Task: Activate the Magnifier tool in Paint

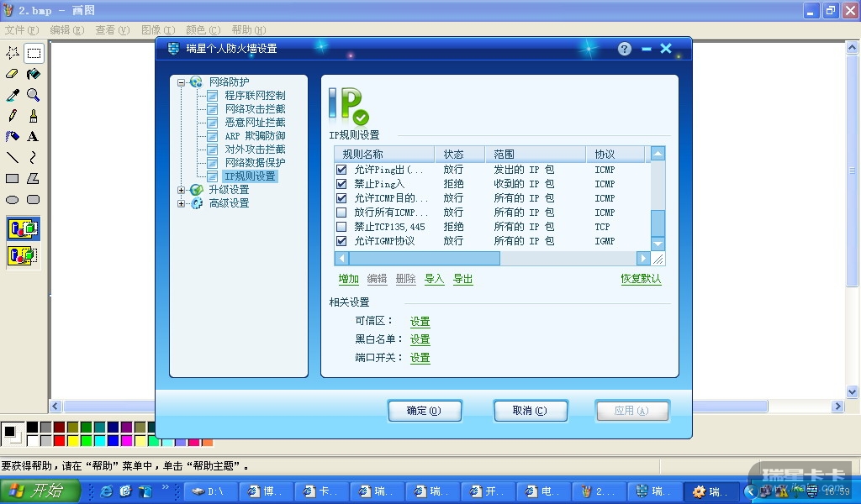Action: point(34,95)
